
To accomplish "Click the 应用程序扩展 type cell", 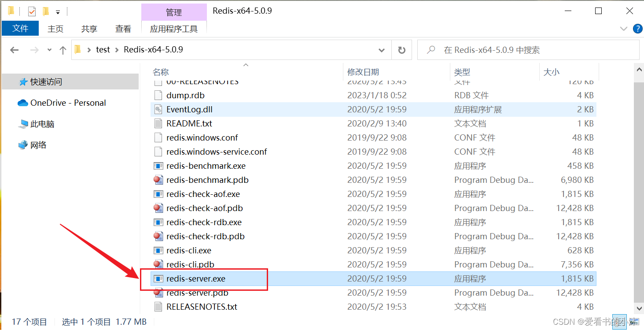I will coord(478,109).
